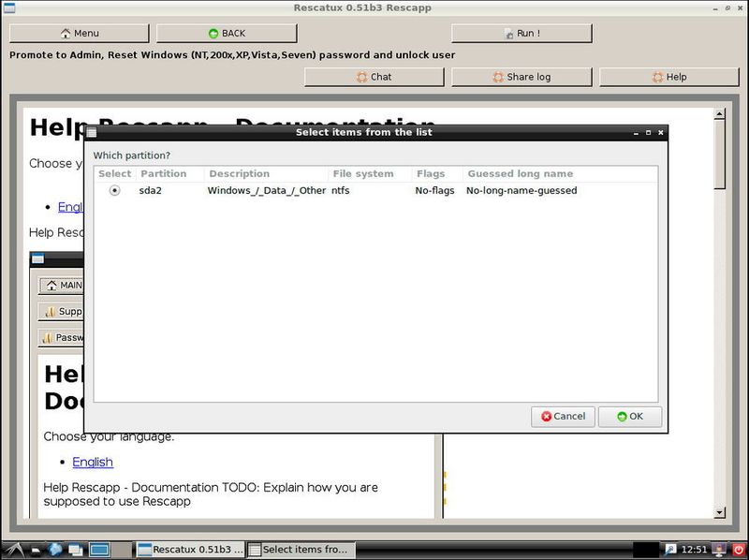Select the sda2 cell in the list
Viewport: 749px width, 560px height.
(150, 191)
